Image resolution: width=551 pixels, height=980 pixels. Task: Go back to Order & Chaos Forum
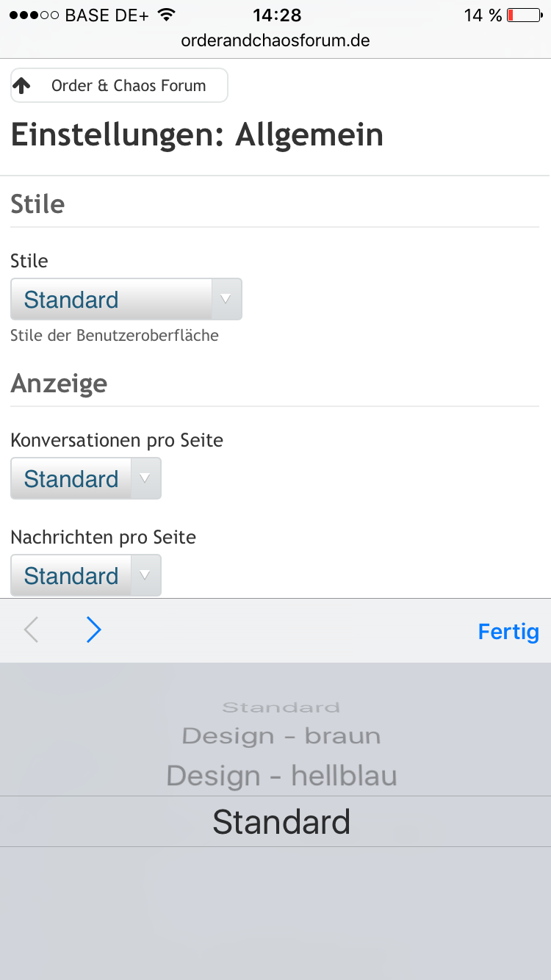129,86
